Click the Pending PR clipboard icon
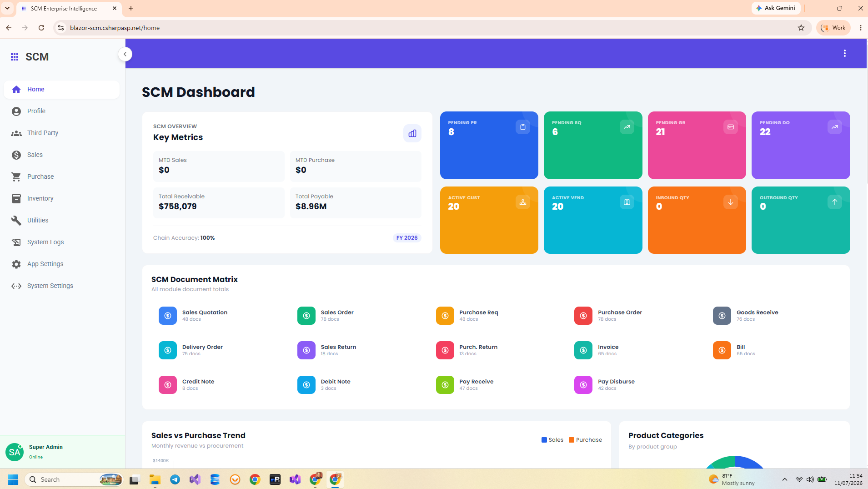 click(x=522, y=127)
